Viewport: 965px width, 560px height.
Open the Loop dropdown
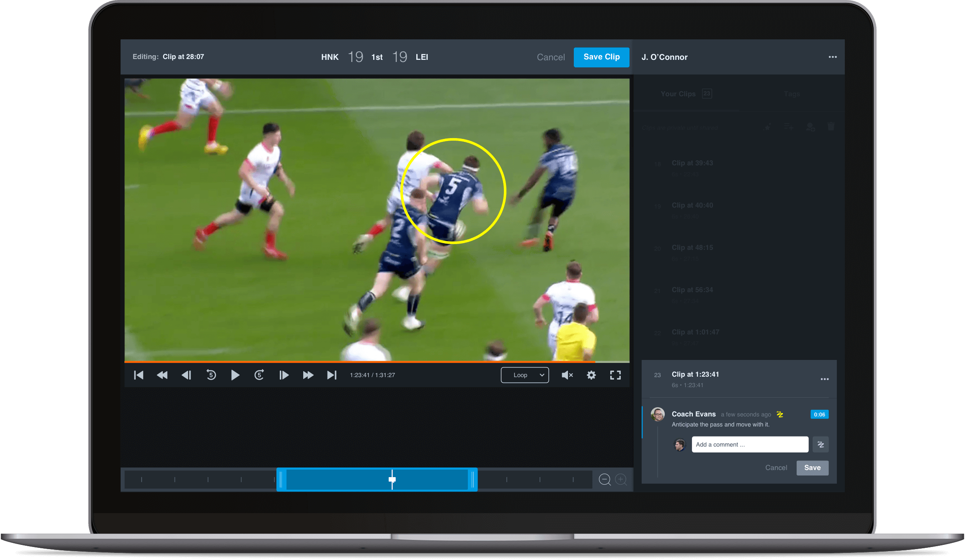click(x=525, y=375)
